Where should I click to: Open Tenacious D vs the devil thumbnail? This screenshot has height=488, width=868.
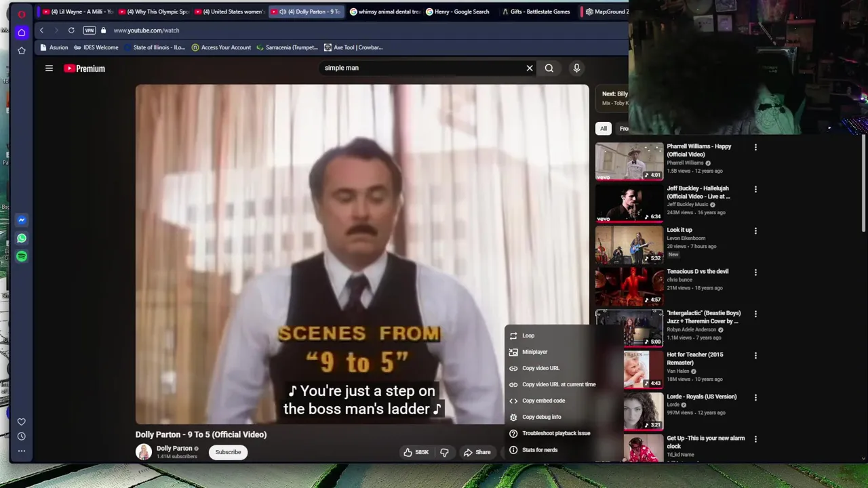(629, 286)
